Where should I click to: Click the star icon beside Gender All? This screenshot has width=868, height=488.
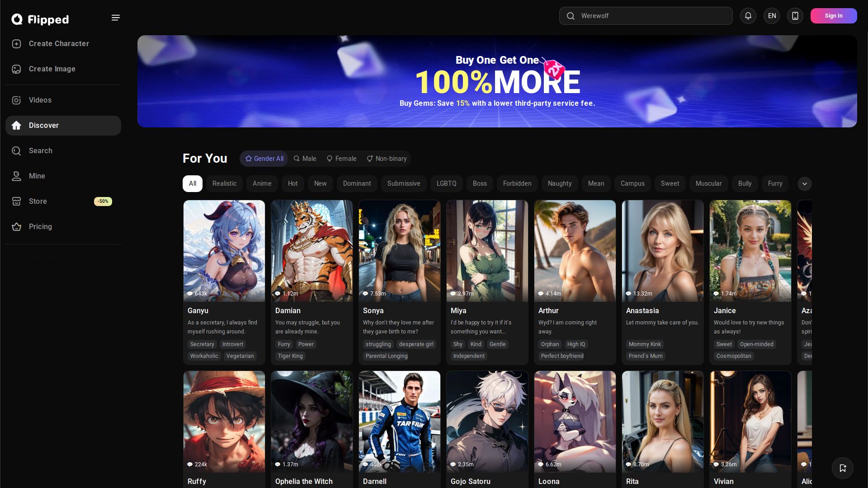249,159
